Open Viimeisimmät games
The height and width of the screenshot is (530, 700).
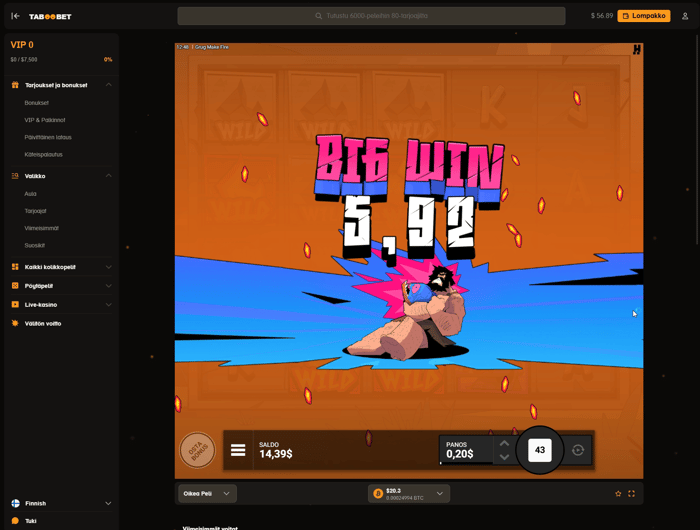point(42,228)
